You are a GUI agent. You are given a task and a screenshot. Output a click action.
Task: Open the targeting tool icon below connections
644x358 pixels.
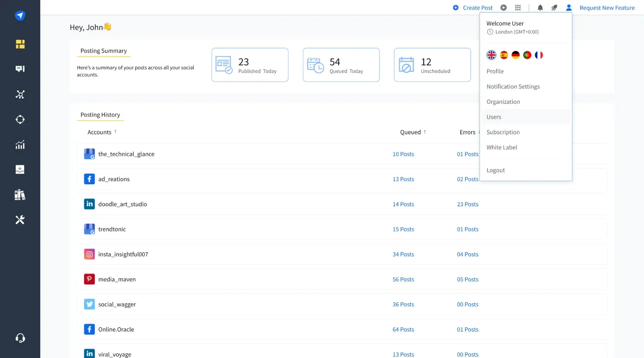point(20,119)
